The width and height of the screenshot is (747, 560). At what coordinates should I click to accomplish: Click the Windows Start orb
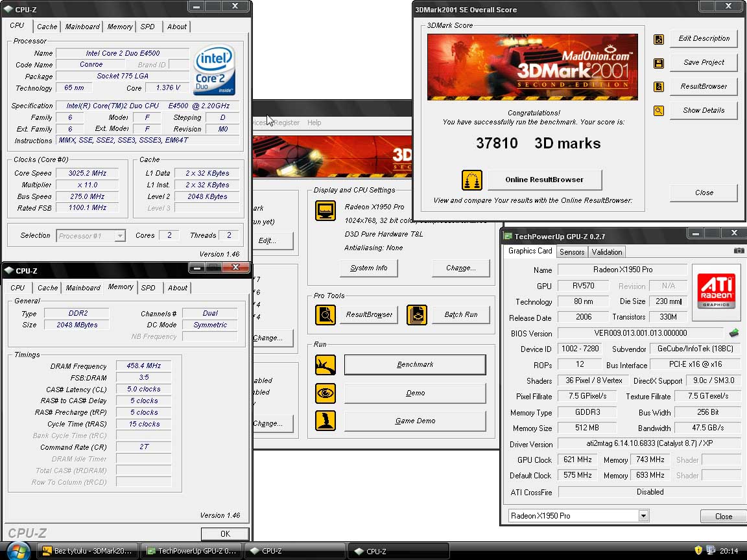18,550
